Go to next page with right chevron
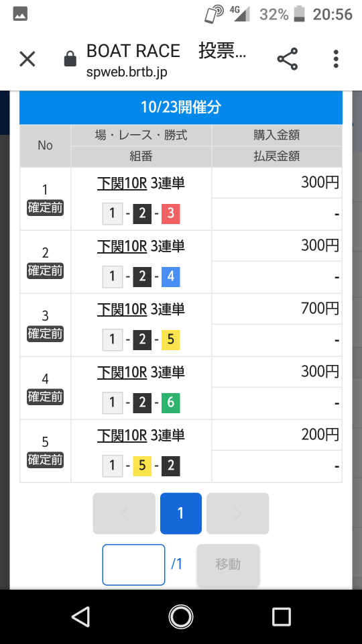 click(237, 513)
